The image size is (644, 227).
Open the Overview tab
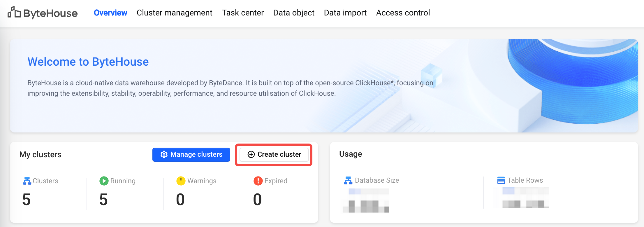point(110,13)
